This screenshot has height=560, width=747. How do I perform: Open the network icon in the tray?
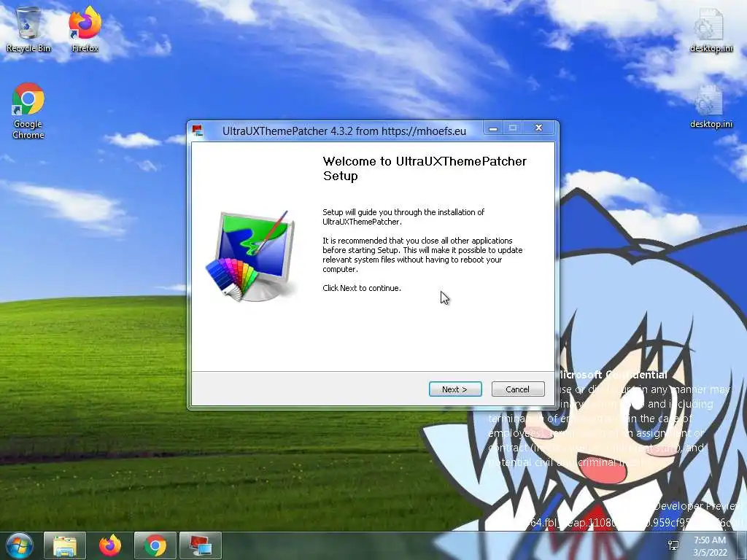[x=673, y=545]
